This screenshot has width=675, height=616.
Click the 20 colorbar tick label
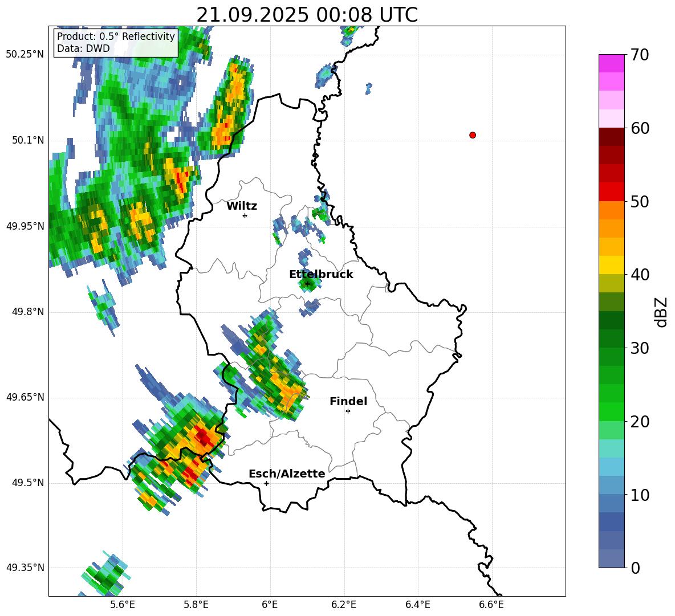coord(640,422)
